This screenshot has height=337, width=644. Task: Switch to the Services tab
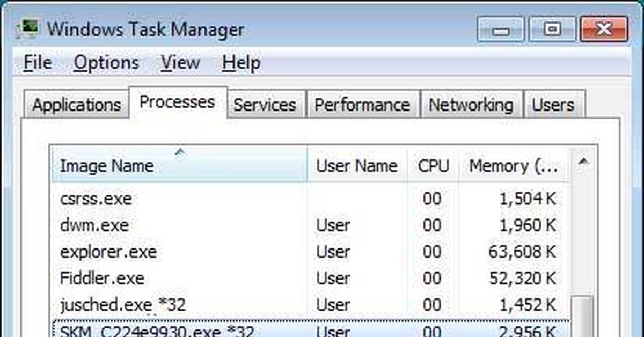265,105
